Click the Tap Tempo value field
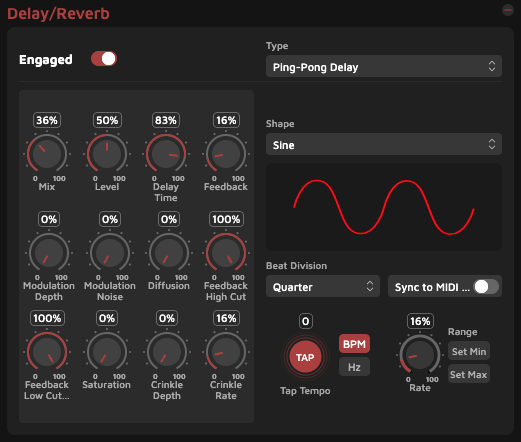 coord(305,321)
